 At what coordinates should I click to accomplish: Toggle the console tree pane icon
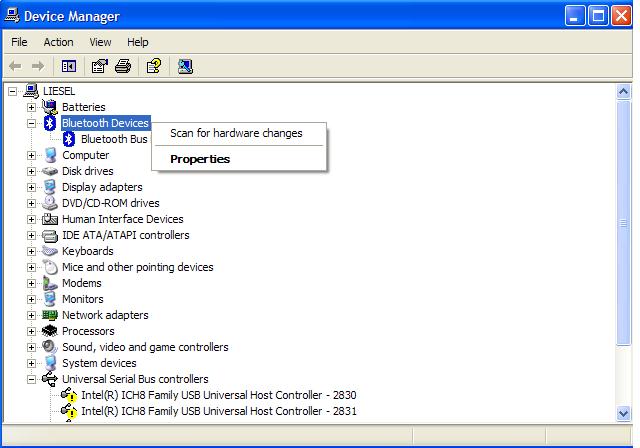[69, 66]
